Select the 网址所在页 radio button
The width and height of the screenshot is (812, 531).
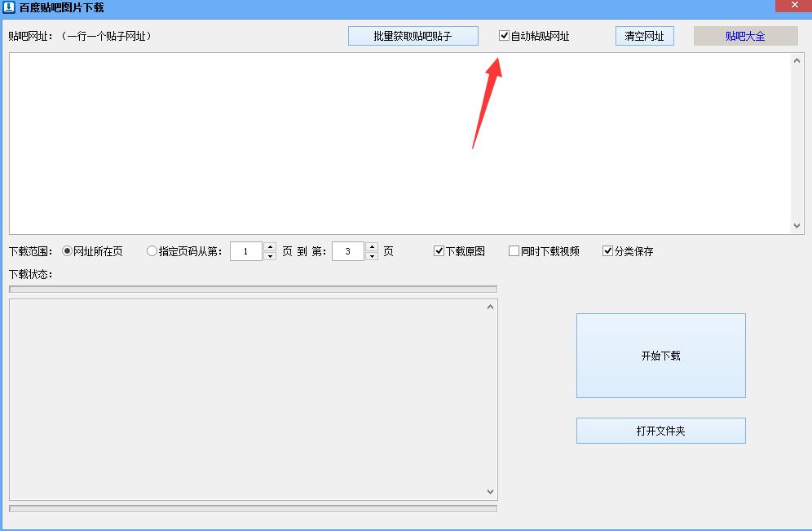click(x=67, y=251)
